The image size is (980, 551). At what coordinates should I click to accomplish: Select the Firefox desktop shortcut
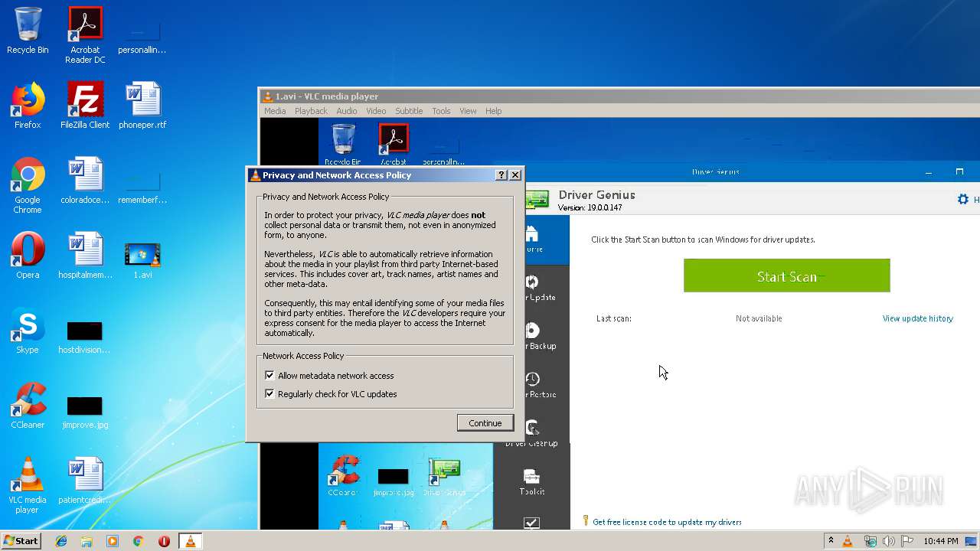pyautogui.click(x=28, y=106)
